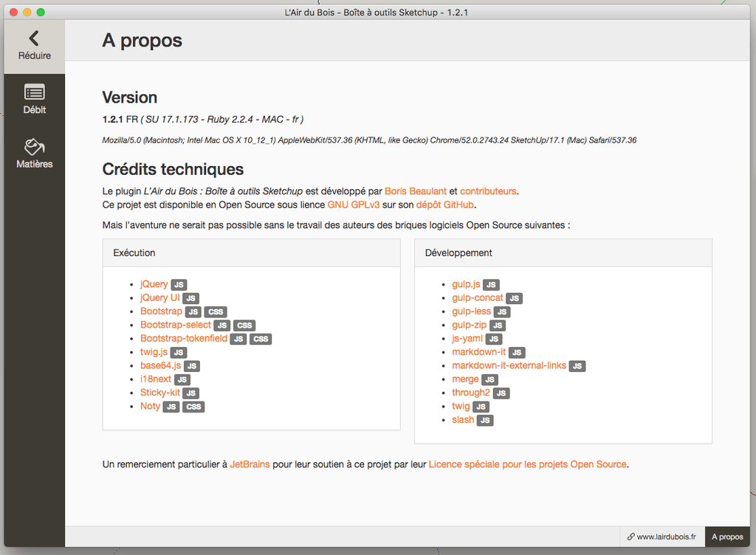Click the CSS badge next to Bootstrap-tokenfield
The width and height of the screenshot is (756, 555).
[261, 339]
